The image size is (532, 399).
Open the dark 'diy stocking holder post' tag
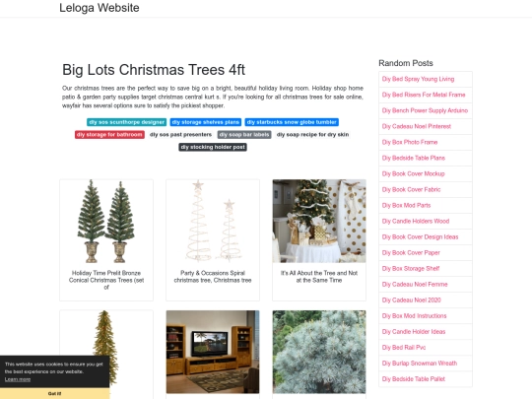[x=213, y=147]
